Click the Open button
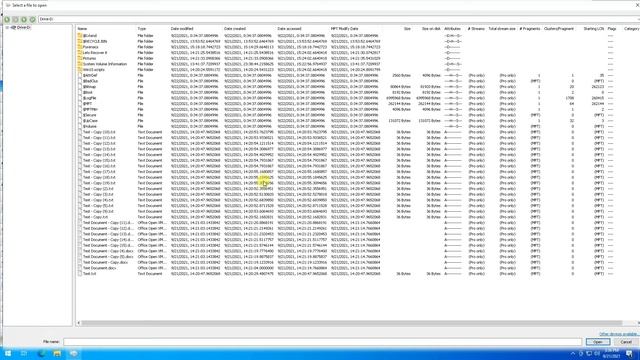 pos(598,342)
